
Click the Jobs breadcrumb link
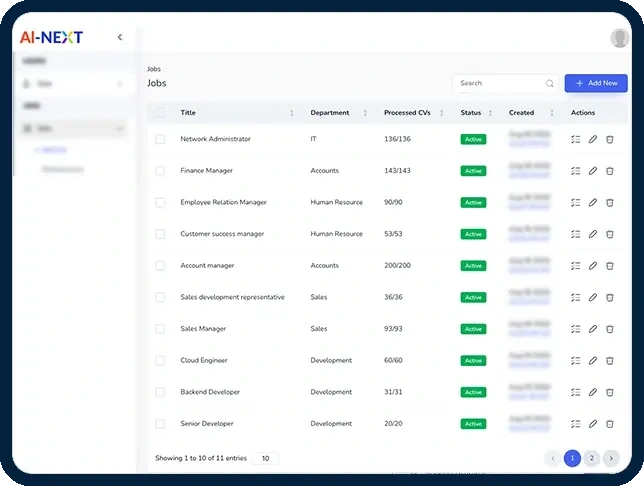[154, 69]
